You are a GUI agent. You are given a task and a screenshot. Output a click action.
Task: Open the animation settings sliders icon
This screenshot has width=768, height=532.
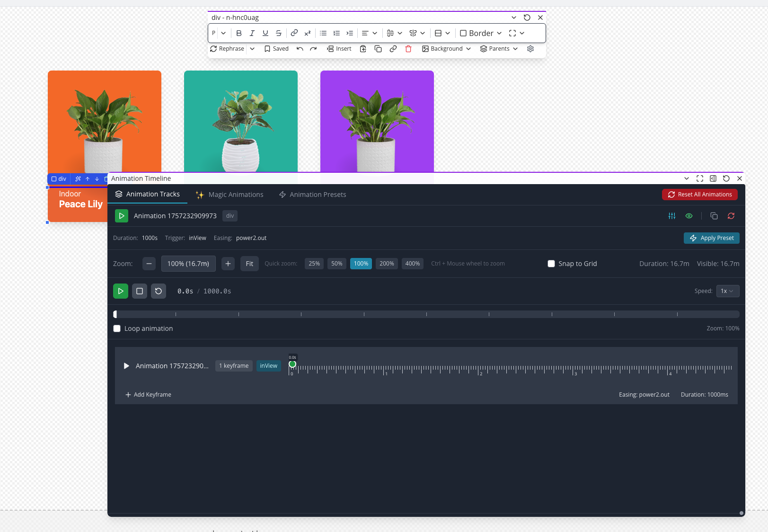pyautogui.click(x=671, y=216)
